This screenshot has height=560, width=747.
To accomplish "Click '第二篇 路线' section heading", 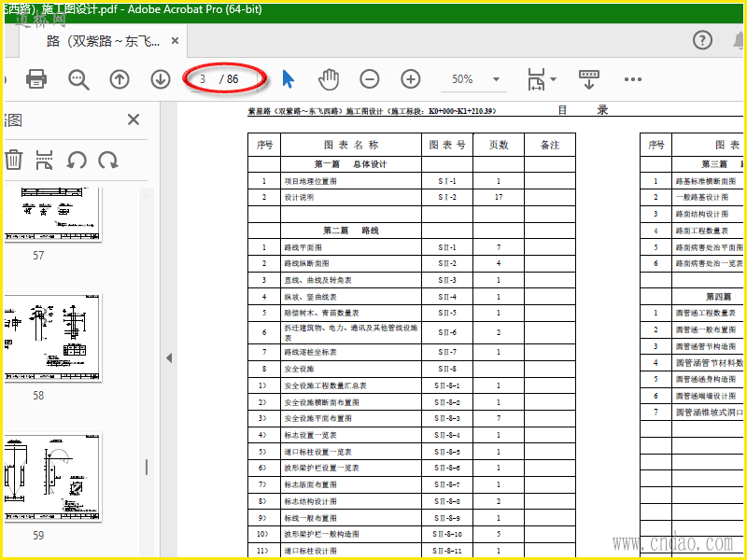I will point(351,231).
